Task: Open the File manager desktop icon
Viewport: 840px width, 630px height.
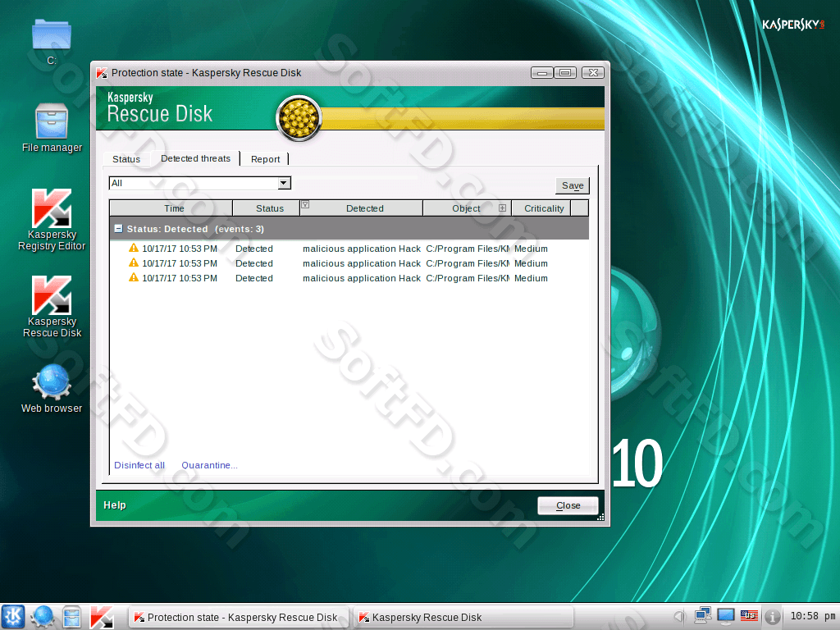Action: point(52,121)
